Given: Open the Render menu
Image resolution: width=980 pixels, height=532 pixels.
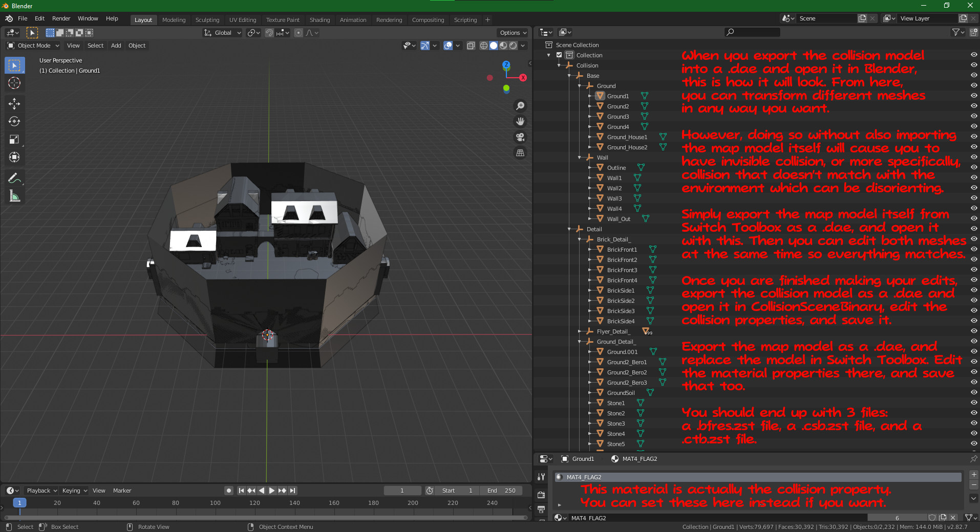Looking at the screenshot, I should coord(61,18).
